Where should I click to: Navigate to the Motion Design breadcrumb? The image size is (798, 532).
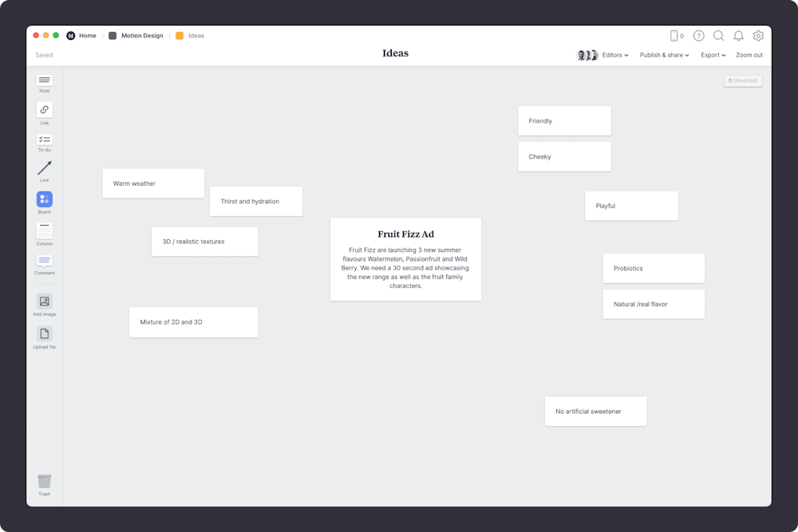(140, 35)
